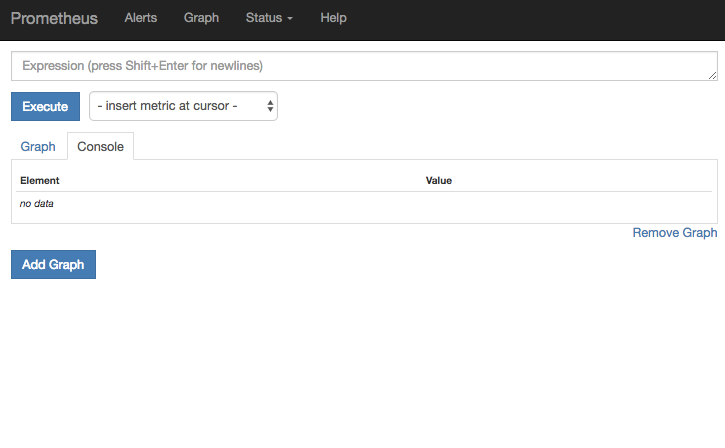Click the expression box resize handle

pos(713,76)
